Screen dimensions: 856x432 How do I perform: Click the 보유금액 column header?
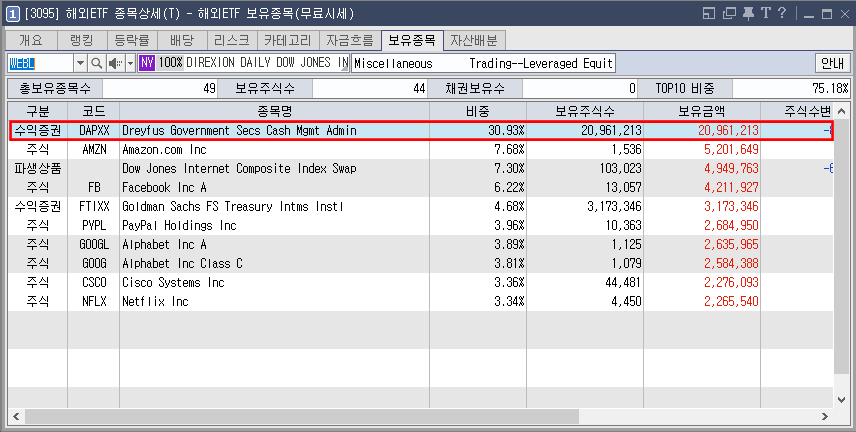pos(702,111)
